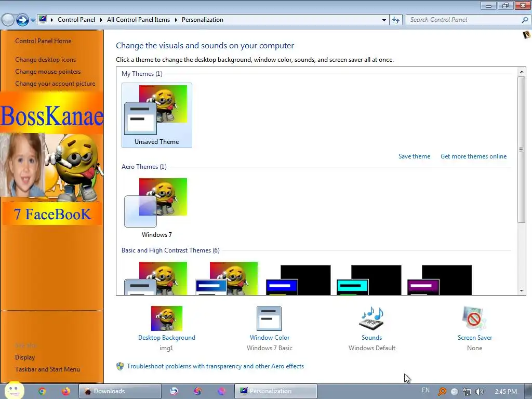Click EN language indicator in tray

[425, 390]
